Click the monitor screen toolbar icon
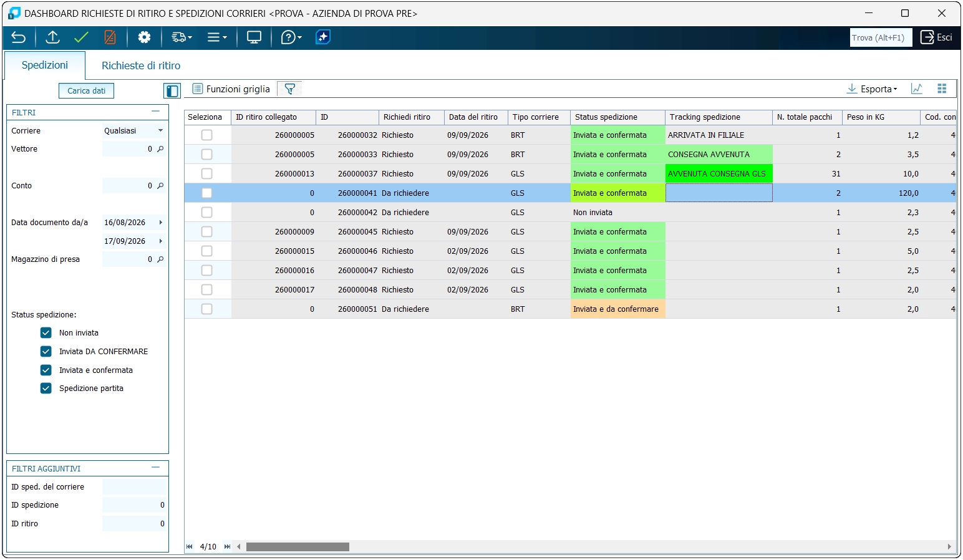 coord(254,37)
